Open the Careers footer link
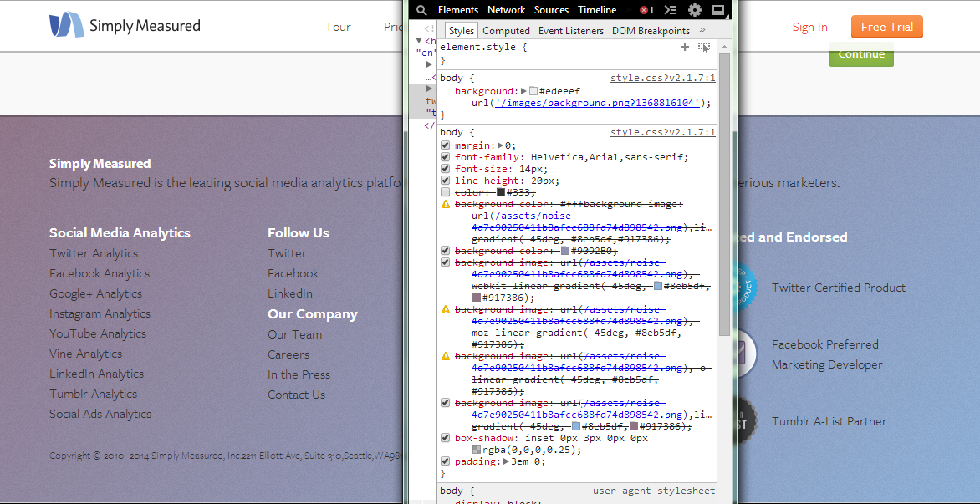 [x=288, y=354]
